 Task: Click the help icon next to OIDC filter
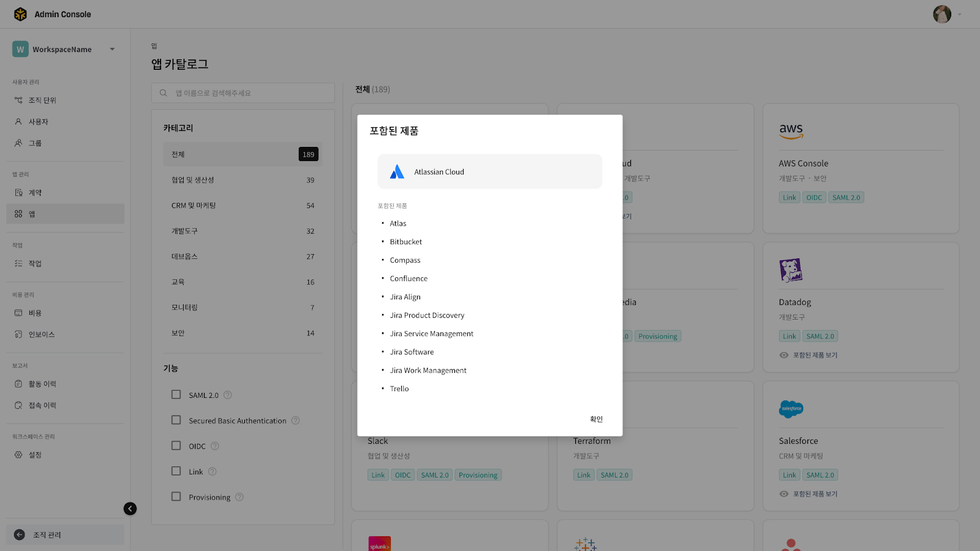[215, 446]
